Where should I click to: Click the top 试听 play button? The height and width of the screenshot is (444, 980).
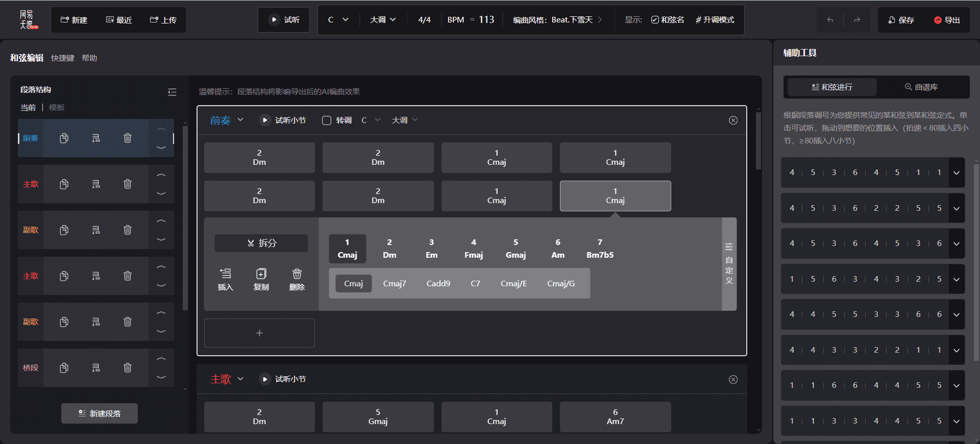pyautogui.click(x=284, y=20)
